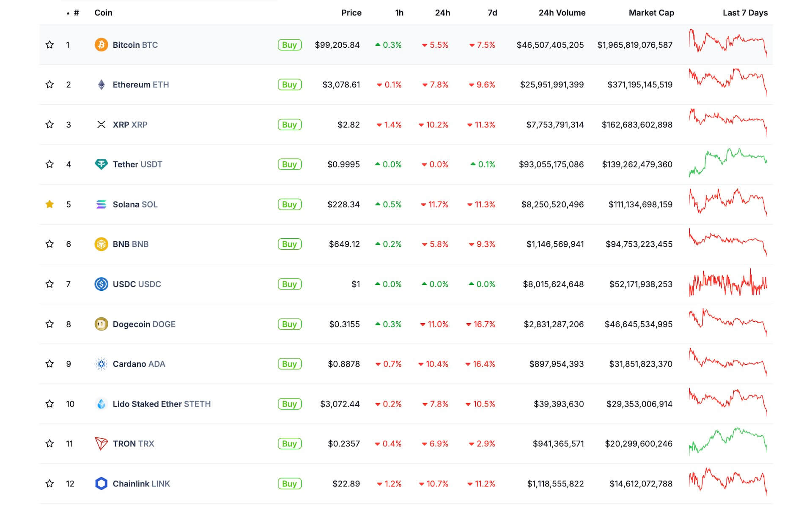
Task: Star the TRON row
Action: 49,443
